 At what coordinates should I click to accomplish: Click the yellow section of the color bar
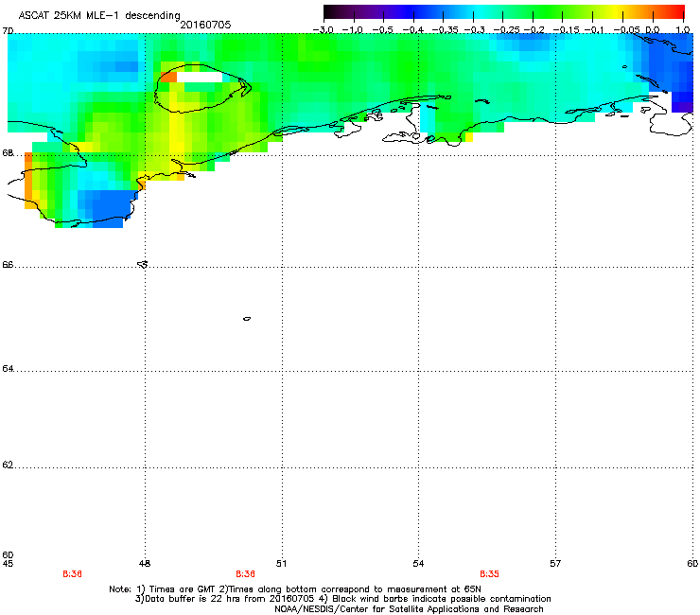(619, 12)
